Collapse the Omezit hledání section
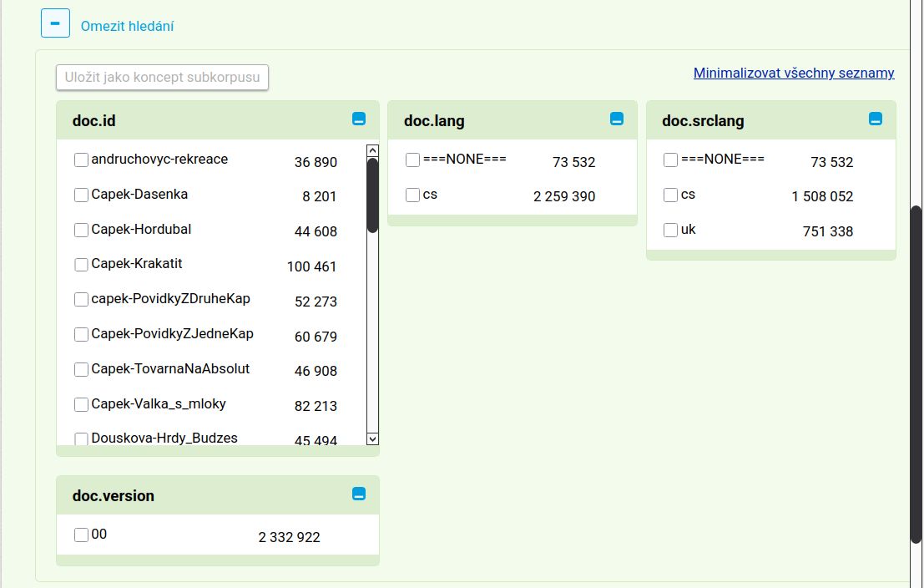The image size is (924, 588). click(55, 23)
